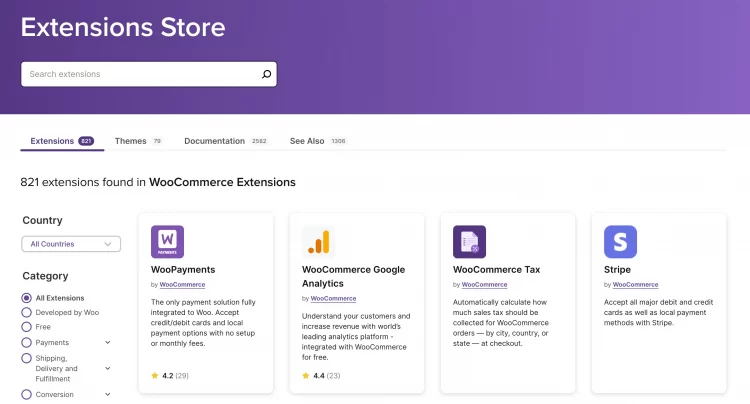Image resolution: width=750 pixels, height=404 pixels.
Task: Select the Free category radio button
Action: click(x=26, y=327)
